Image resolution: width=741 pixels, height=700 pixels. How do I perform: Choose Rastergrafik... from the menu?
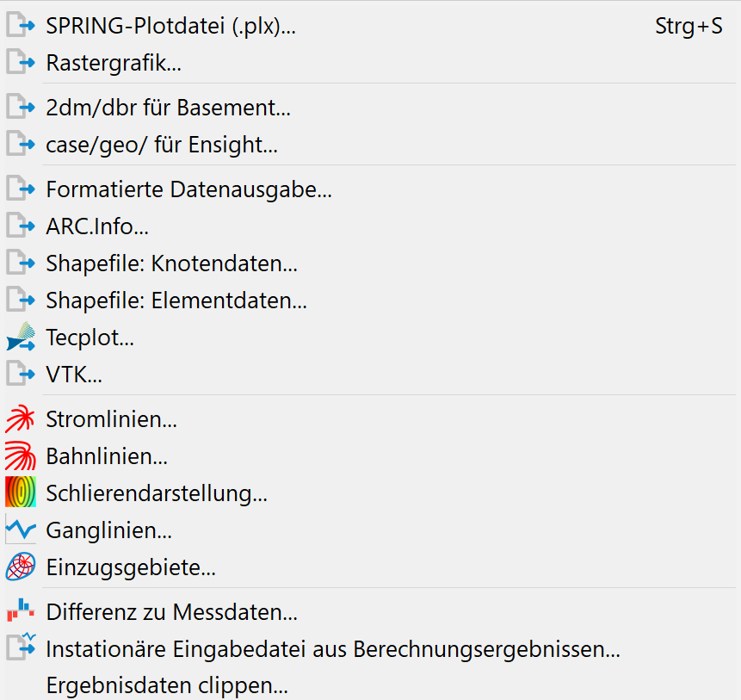coord(370,62)
